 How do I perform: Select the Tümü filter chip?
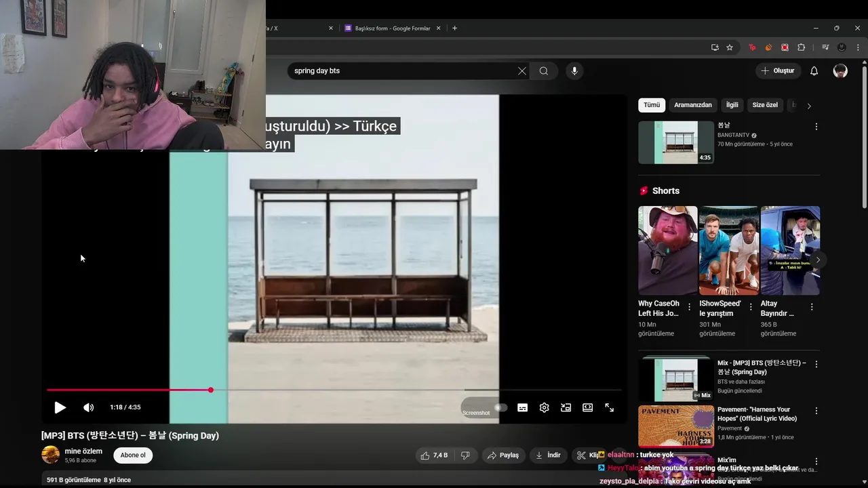click(x=652, y=105)
